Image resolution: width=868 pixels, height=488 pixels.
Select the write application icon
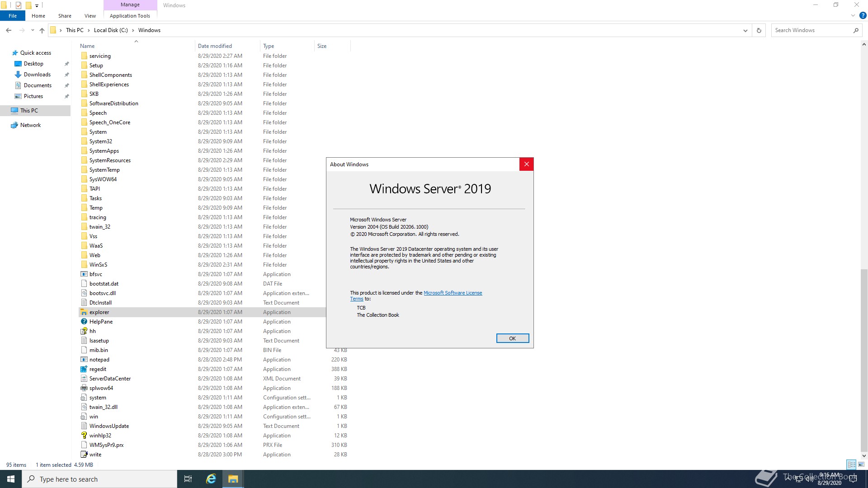84,455
